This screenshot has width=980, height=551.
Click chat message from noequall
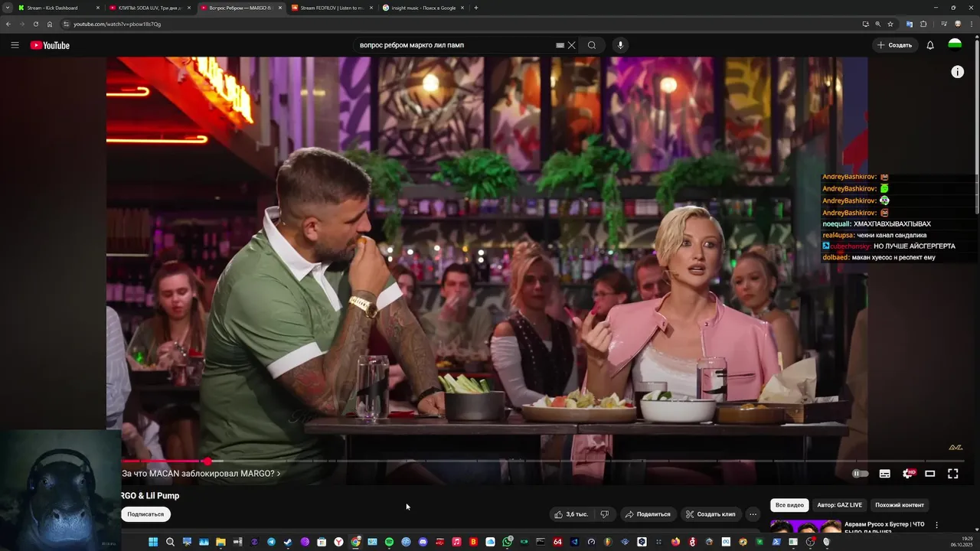[x=877, y=224]
